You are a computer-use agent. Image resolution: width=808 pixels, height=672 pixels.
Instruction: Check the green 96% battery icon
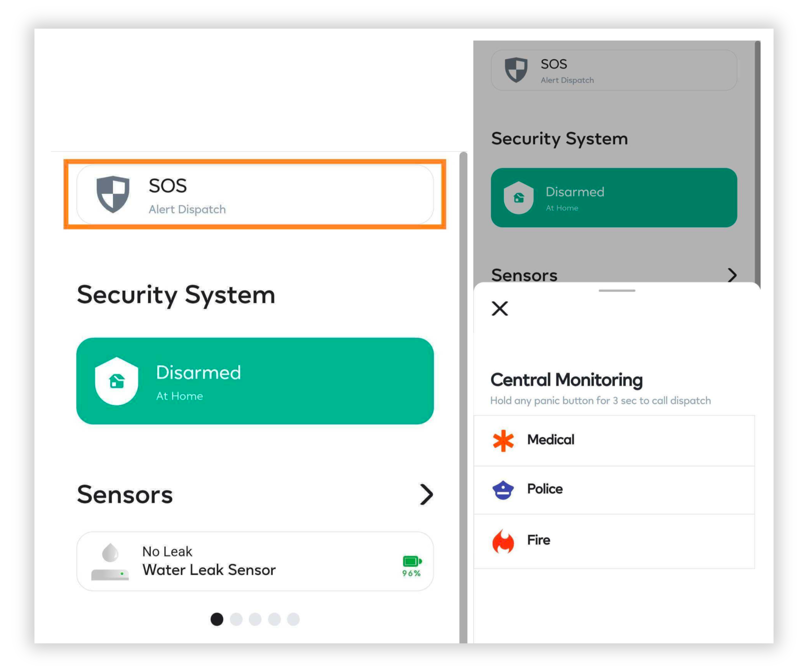coord(412,561)
